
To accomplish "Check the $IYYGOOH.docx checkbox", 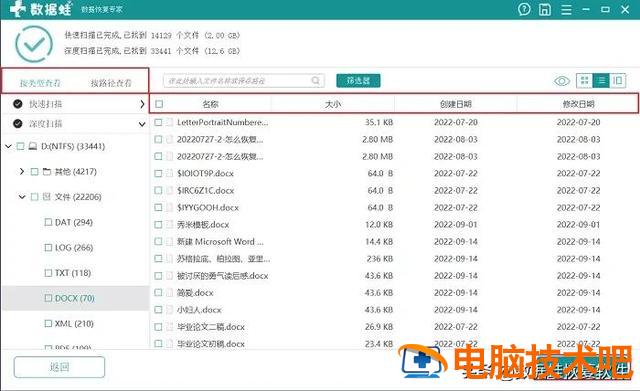I will (158, 207).
